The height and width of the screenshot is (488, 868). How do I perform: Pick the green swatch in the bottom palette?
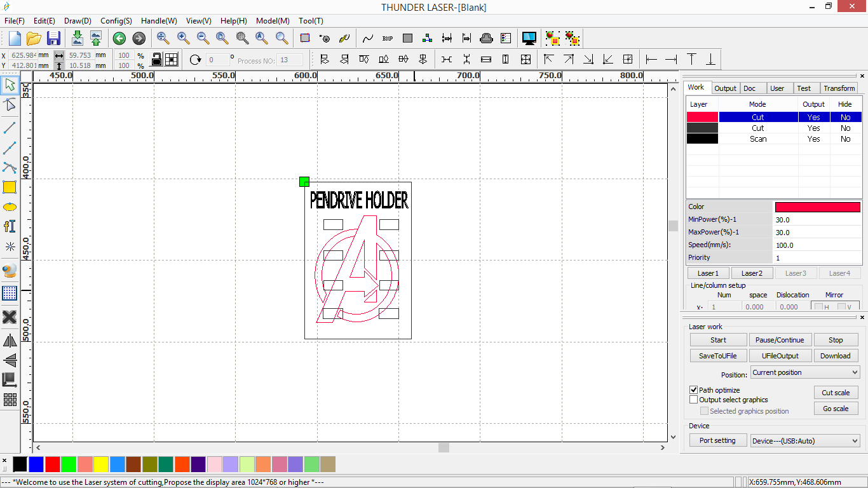pyautogui.click(x=69, y=464)
